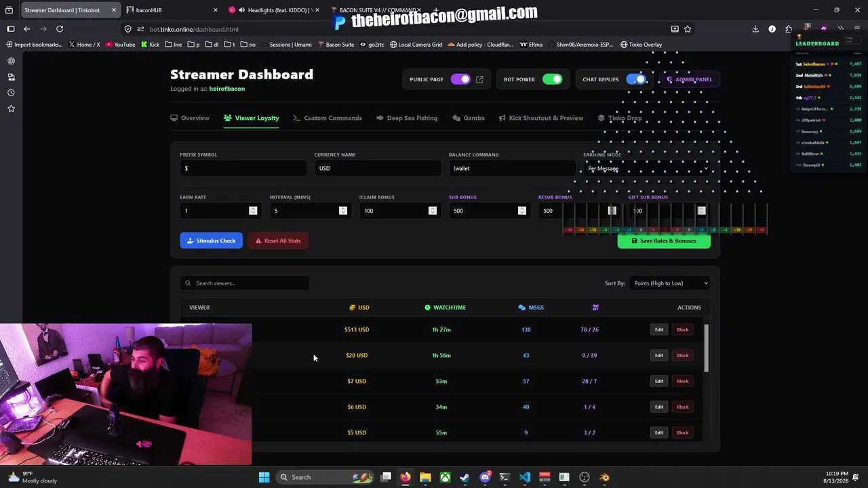Click the Currency Name field
The image size is (868, 488).
[377, 169]
